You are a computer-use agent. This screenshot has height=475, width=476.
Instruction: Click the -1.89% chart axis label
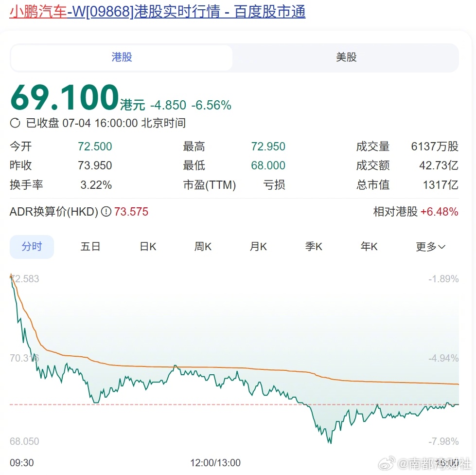pos(443,279)
